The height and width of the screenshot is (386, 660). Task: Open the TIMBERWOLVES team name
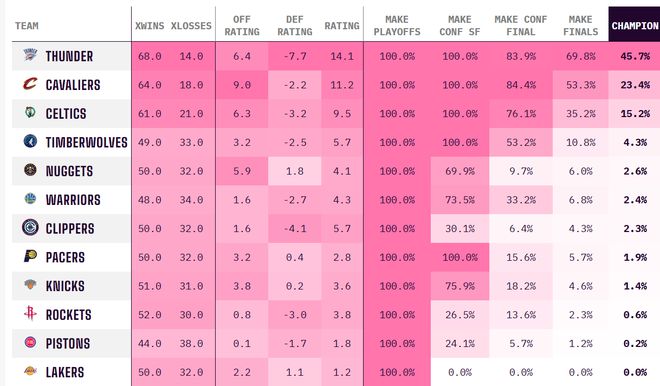click(x=86, y=142)
